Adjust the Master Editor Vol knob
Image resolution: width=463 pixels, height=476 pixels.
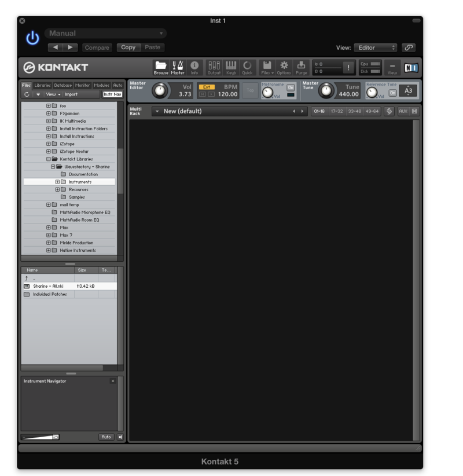pyautogui.click(x=160, y=90)
